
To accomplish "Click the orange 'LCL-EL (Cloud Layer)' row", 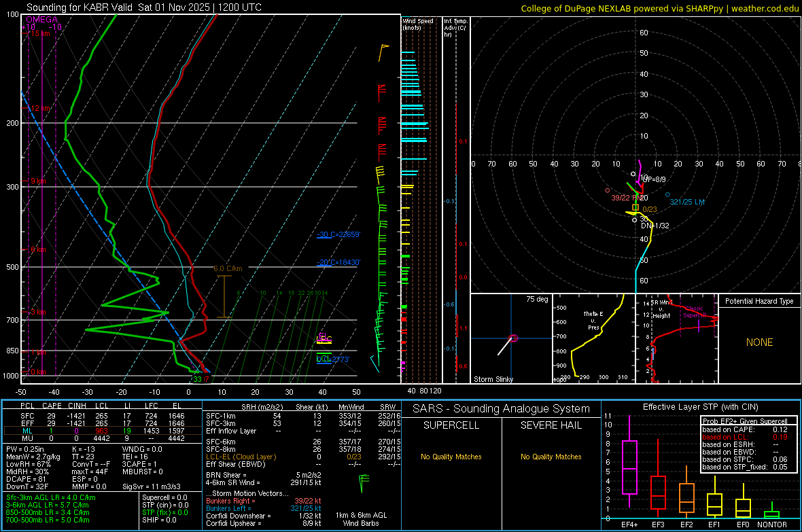I will tap(304, 457).
